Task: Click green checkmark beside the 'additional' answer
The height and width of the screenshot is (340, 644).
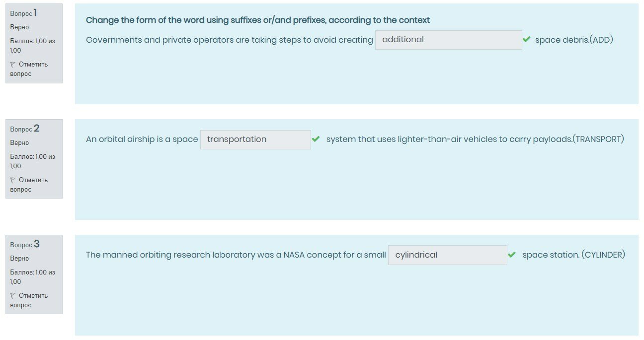Action: pyautogui.click(x=527, y=40)
